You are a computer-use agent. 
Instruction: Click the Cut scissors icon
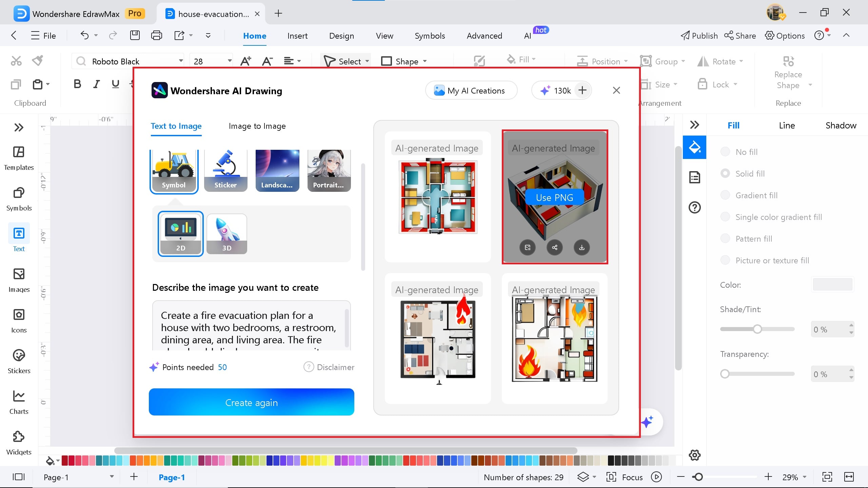[16, 61]
